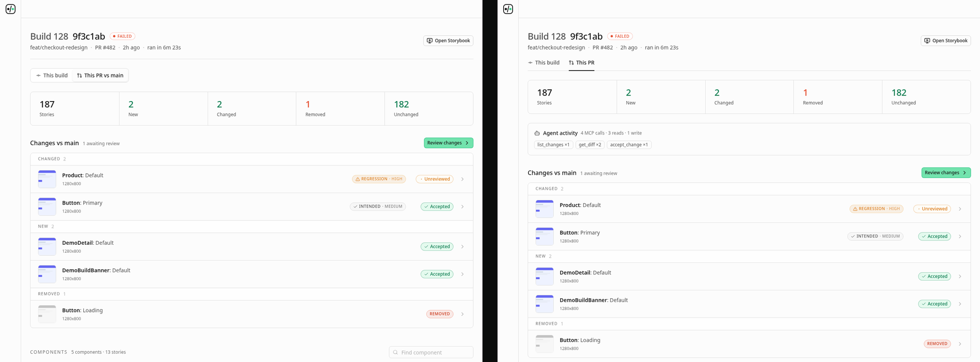Click the REMOVED badge in Find component view
This screenshot has width=980, height=362.
click(x=440, y=314)
